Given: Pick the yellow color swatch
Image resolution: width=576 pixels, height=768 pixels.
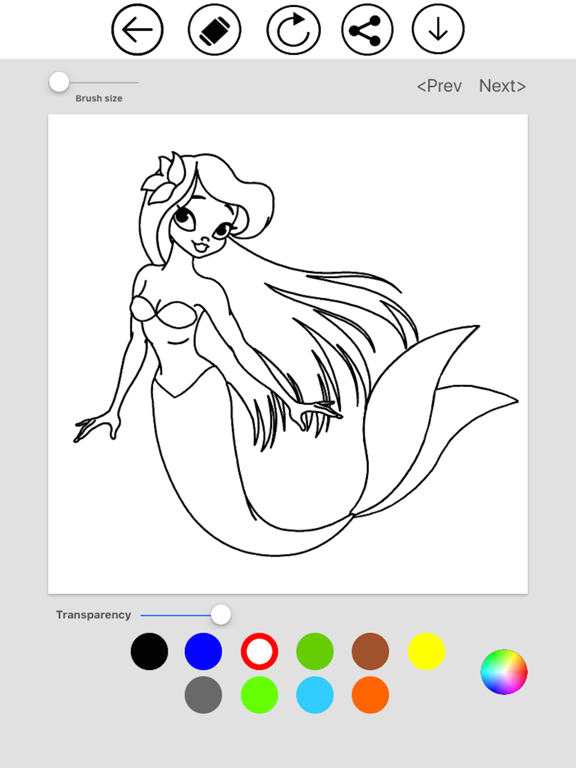Looking at the screenshot, I should tap(427, 651).
